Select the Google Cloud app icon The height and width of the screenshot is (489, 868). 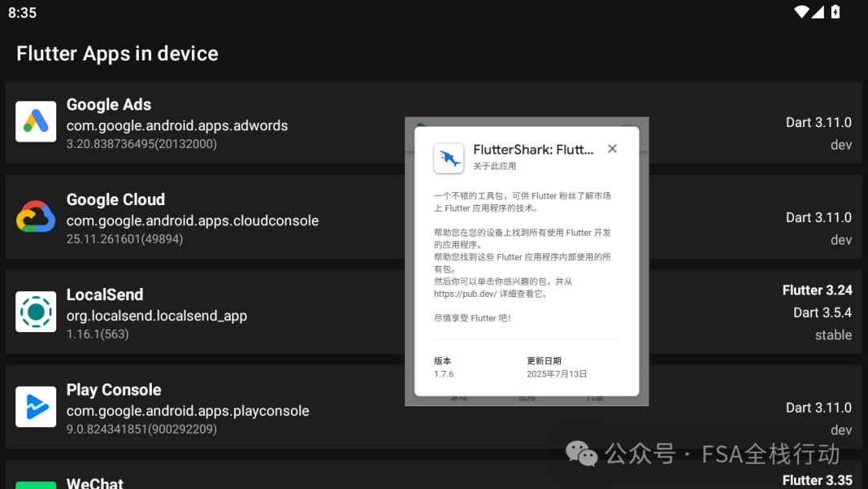point(35,216)
